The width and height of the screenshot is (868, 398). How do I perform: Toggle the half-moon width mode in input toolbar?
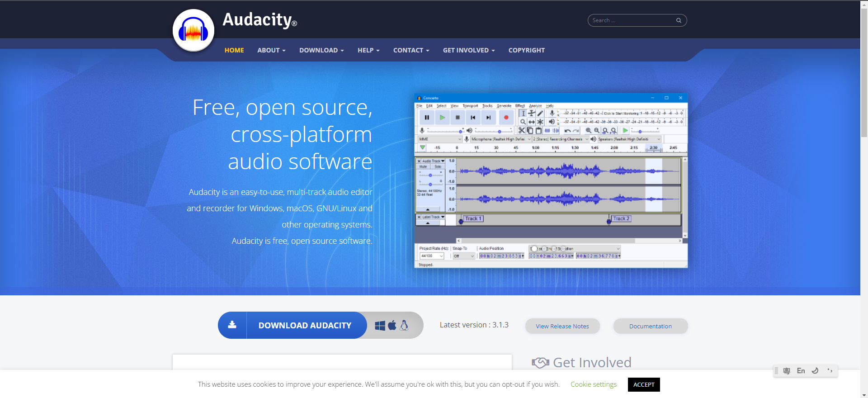[815, 371]
